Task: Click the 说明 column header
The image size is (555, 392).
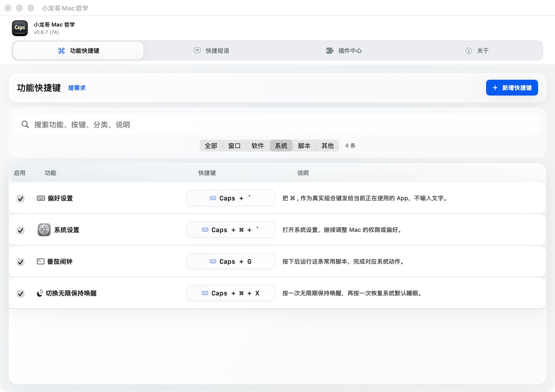Action: click(x=303, y=173)
